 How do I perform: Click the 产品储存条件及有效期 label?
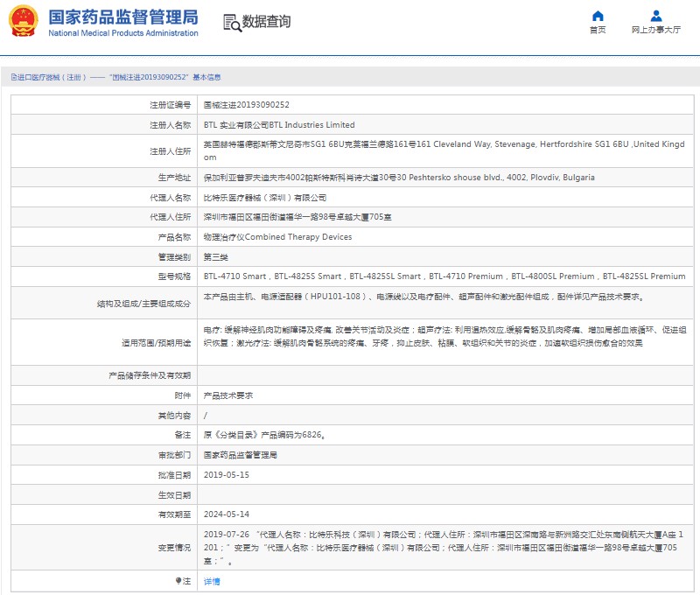tap(150, 376)
